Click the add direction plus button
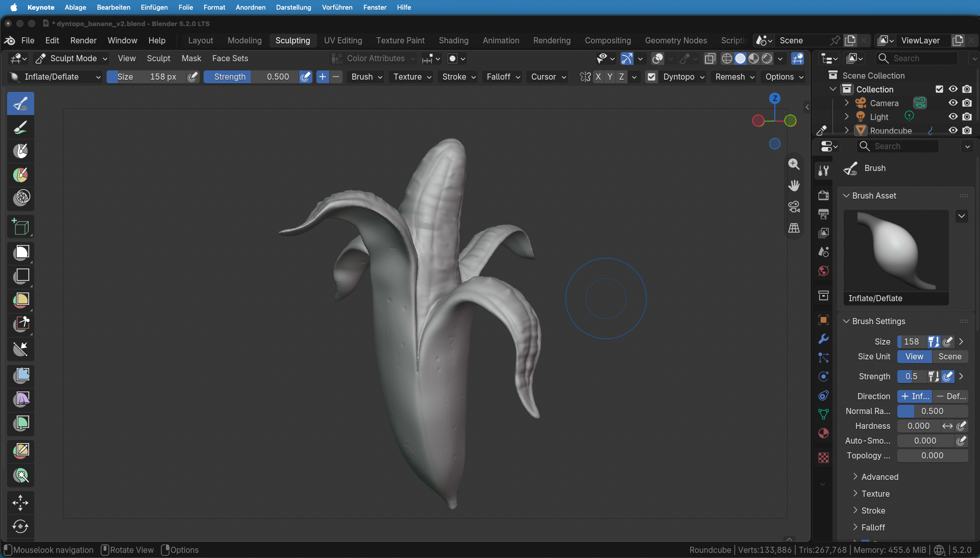This screenshot has height=558, width=980. (x=323, y=77)
